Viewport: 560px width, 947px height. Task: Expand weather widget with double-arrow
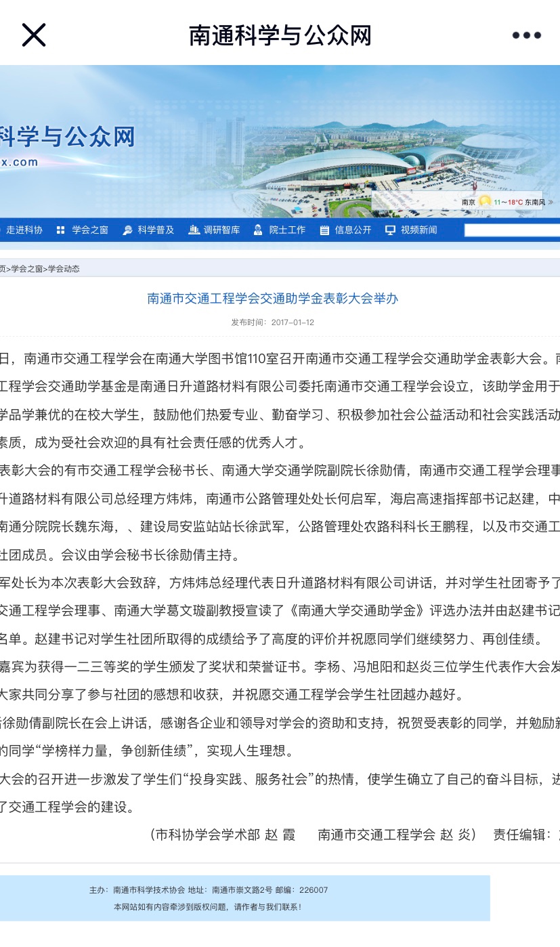pos(551,202)
